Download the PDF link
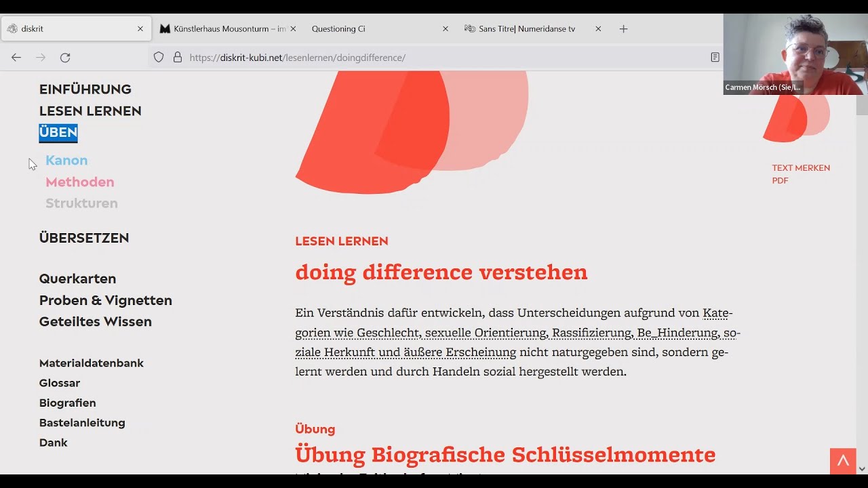The height and width of the screenshot is (488, 868). tap(780, 181)
